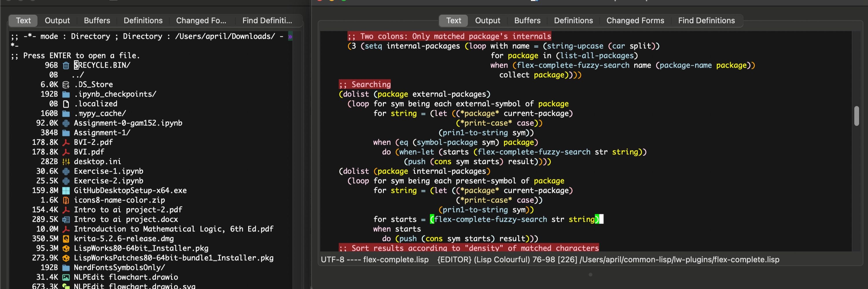Screen dimensions: 868x289
Task: Switch to the Output tab in the left window
Action: click(x=57, y=21)
